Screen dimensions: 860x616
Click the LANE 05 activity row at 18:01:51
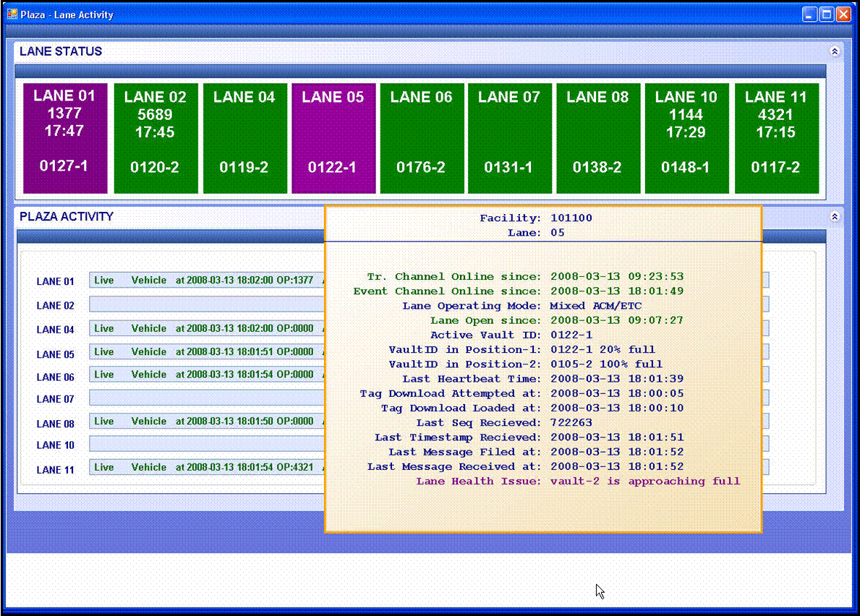coord(207,352)
